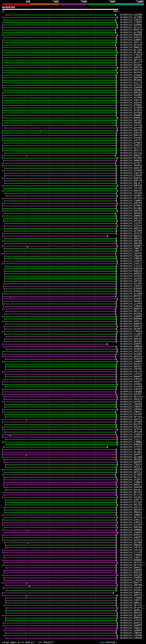Select hit label UniRef100_C1XLD5
Screen dimensions: 146x644
131,552
